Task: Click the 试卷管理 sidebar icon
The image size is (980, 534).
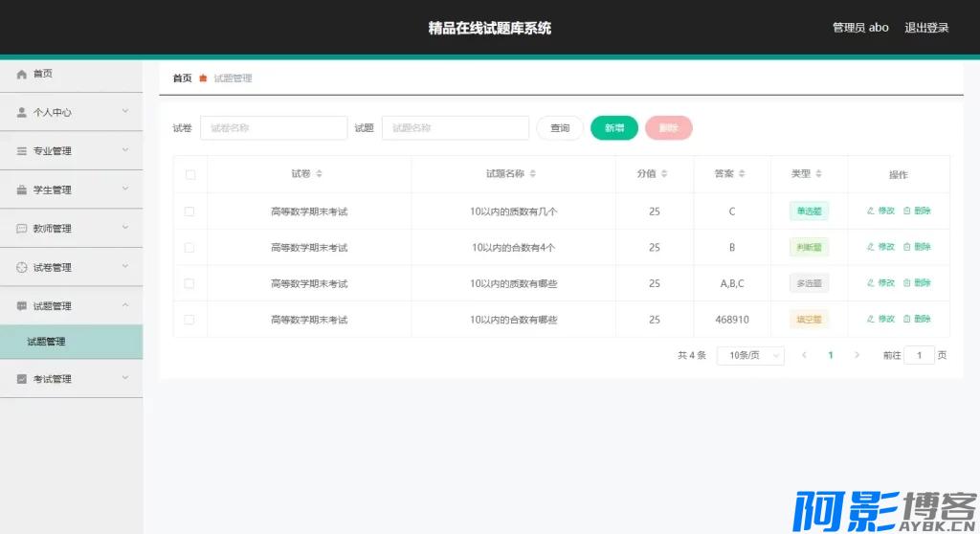Action: 22,268
